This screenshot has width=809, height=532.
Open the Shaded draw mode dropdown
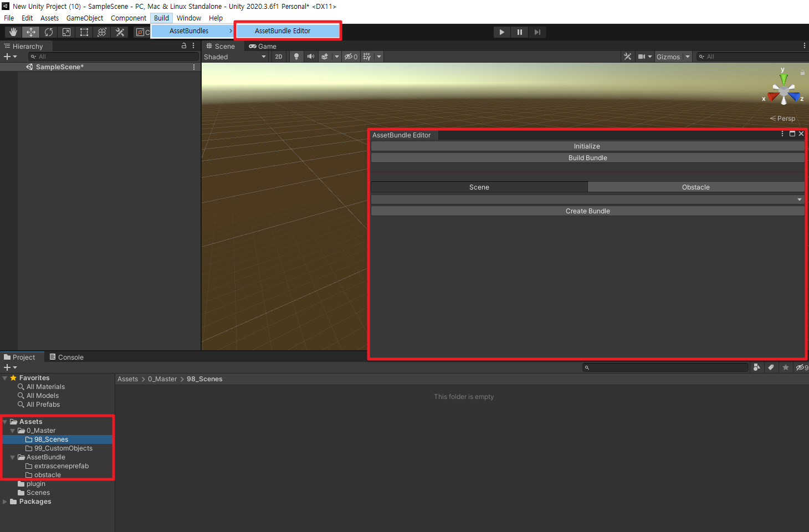click(235, 57)
